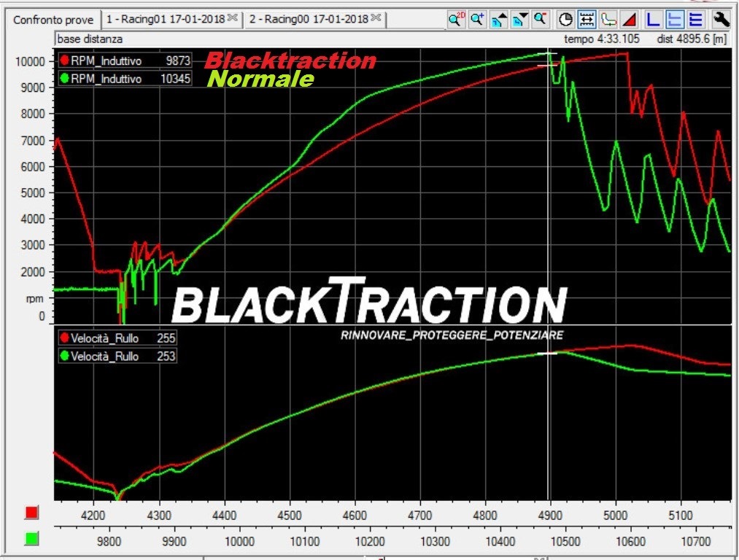Viewport: 739px width, 560px height.
Task: Click the green dot beside Velocità_Rullo 253
Action: pos(65,356)
